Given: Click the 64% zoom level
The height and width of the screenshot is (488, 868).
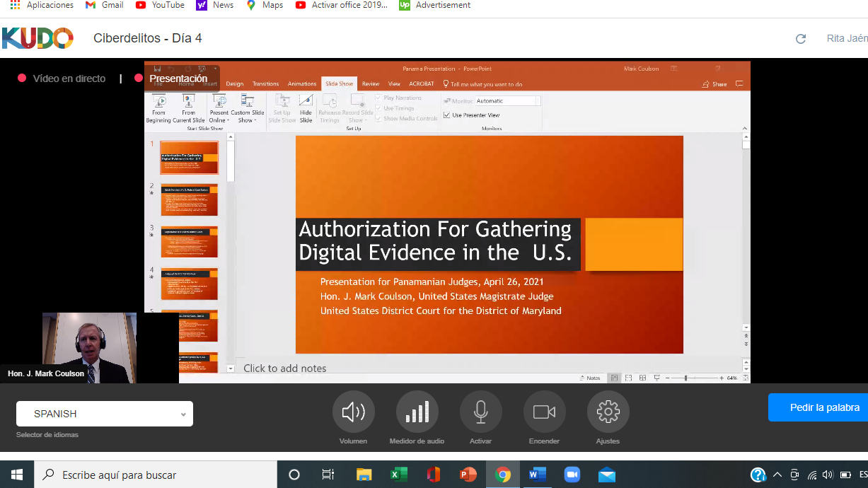Looking at the screenshot, I should [x=732, y=378].
